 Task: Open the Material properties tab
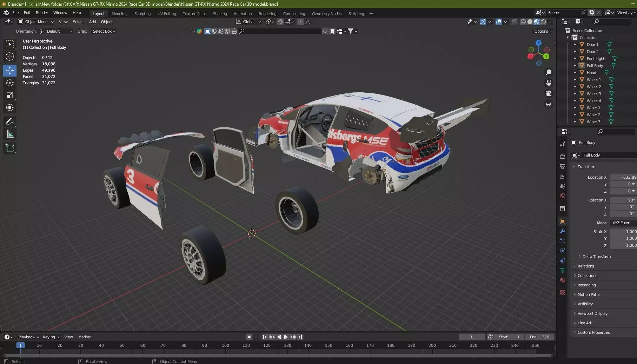click(x=563, y=280)
